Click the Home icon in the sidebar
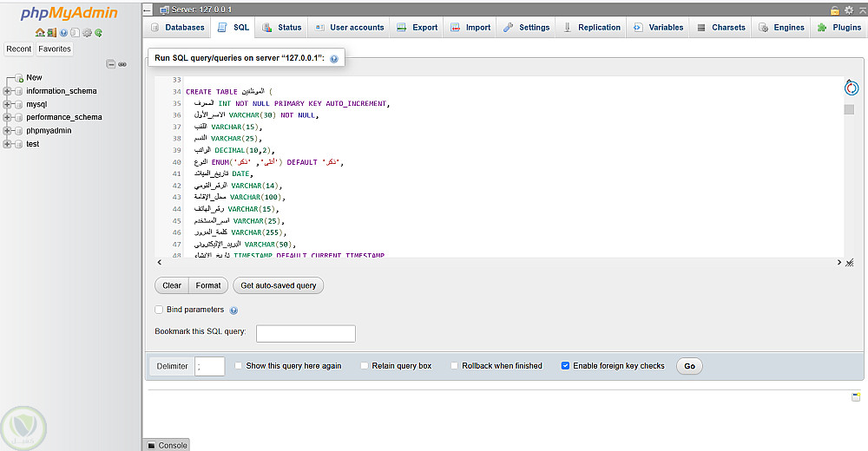 pyautogui.click(x=40, y=33)
